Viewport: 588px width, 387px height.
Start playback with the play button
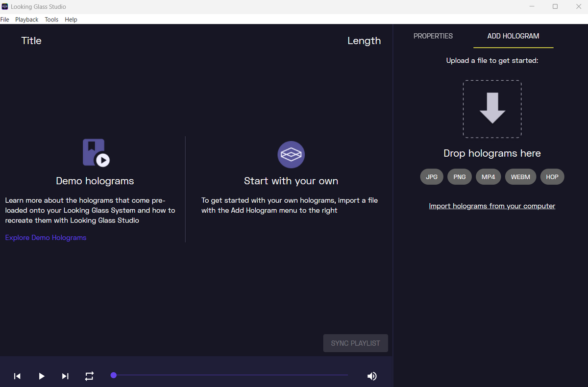(x=42, y=376)
